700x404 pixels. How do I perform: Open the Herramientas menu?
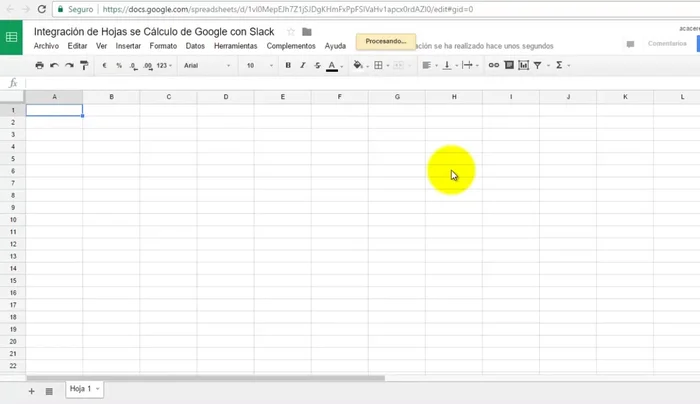(x=235, y=46)
